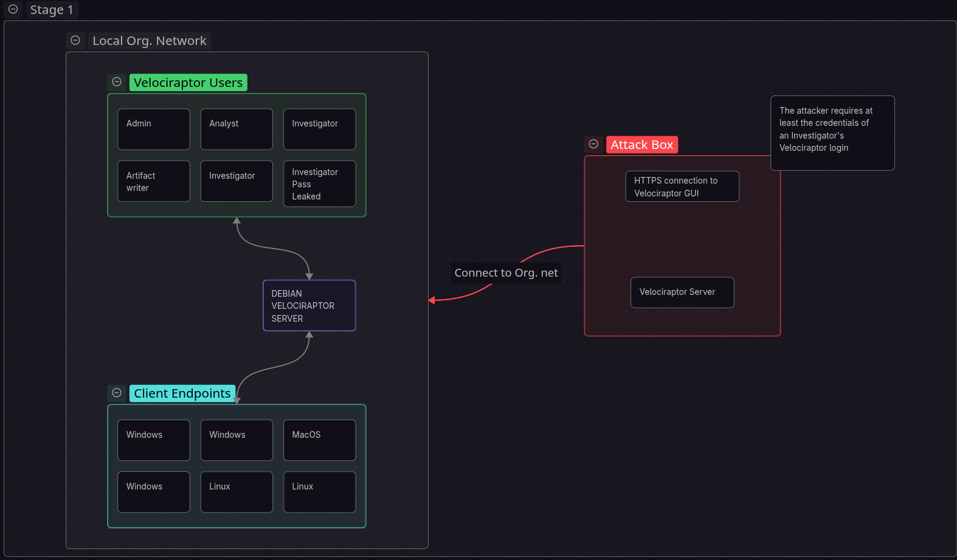Select the MacOS endpoint node
The height and width of the screenshot is (560, 957).
320,440
